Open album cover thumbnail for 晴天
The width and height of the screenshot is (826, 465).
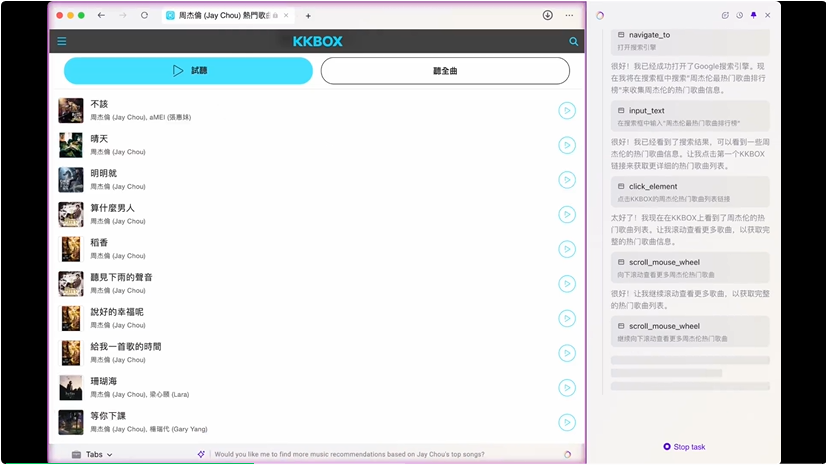(71, 145)
